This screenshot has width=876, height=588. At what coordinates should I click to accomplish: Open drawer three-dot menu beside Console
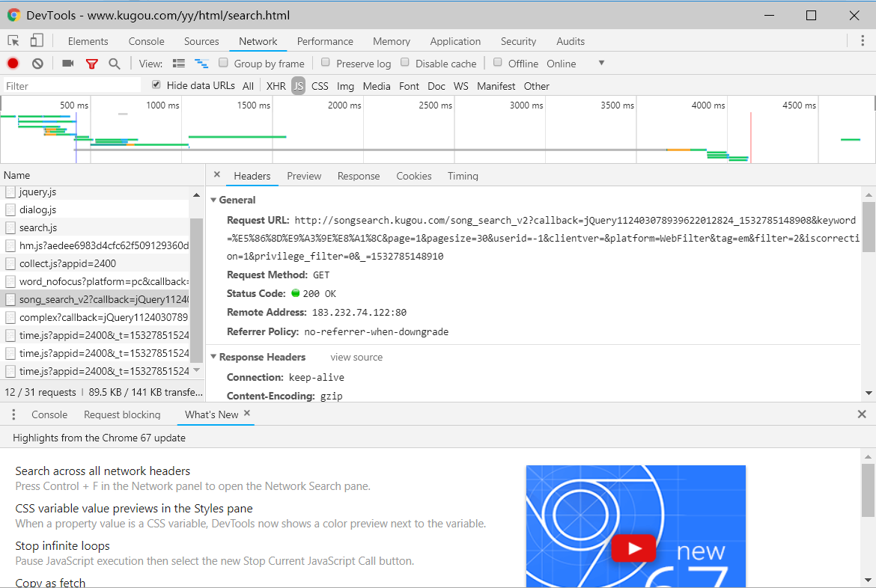coord(13,414)
